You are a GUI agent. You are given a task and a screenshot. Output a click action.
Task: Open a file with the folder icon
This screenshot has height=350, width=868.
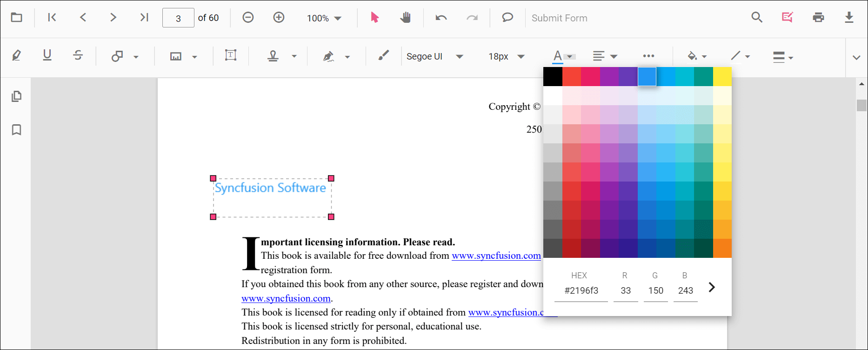pos(17,18)
